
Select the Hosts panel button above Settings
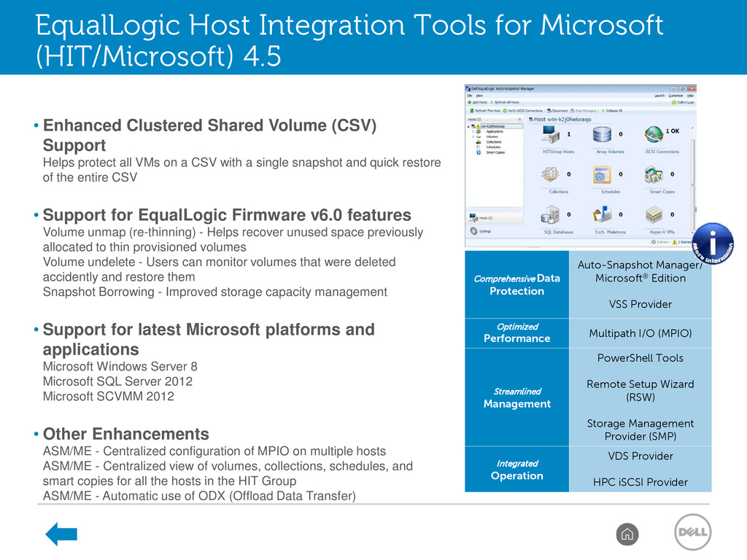(x=495, y=217)
